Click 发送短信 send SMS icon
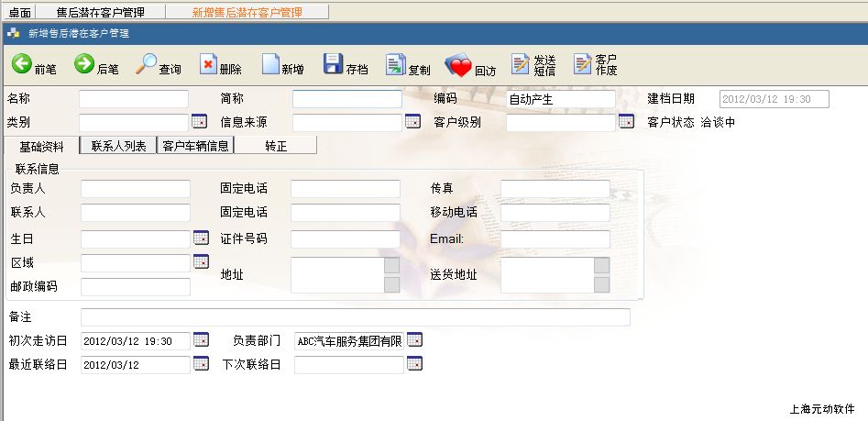The image size is (868, 421). point(521,64)
